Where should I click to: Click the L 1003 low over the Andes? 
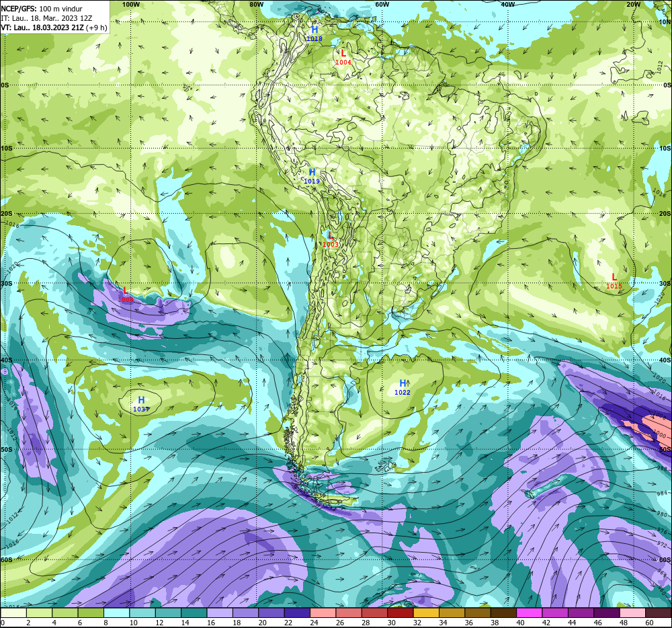[x=331, y=239]
